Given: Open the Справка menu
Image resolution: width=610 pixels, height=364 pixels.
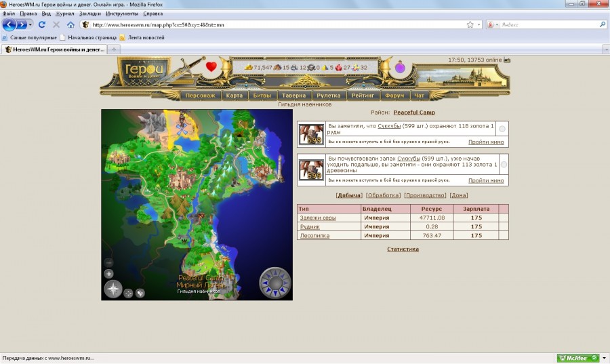Looking at the screenshot, I should (153, 14).
